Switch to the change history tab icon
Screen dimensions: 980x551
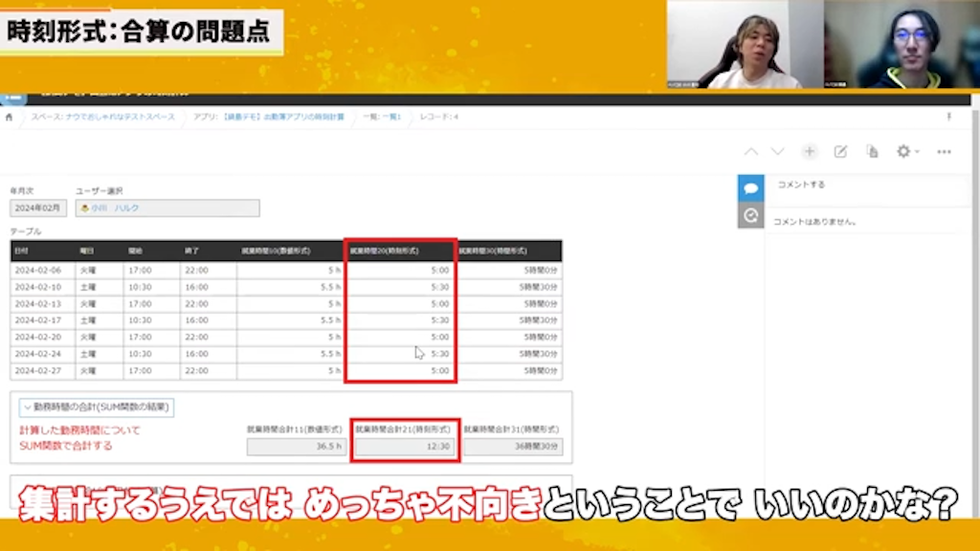[x=750, y=216]
